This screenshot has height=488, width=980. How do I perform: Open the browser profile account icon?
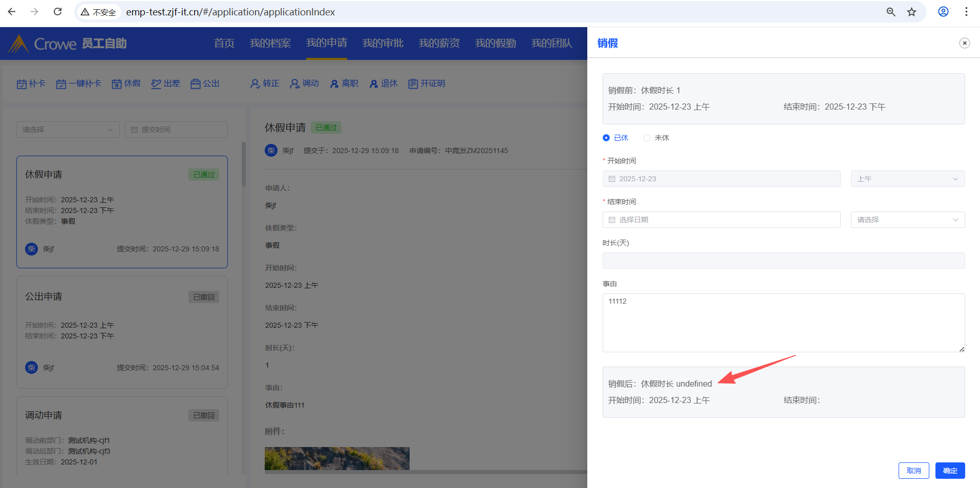pos(943,12)
